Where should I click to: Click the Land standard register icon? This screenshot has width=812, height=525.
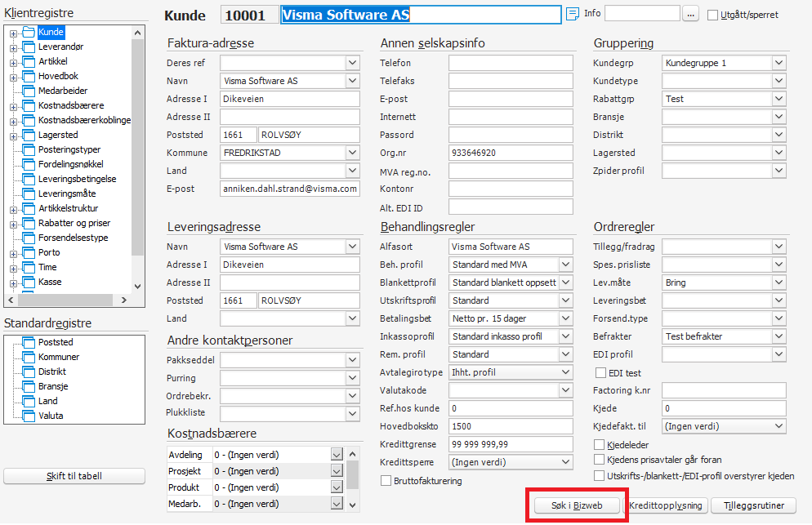(29, 401)
